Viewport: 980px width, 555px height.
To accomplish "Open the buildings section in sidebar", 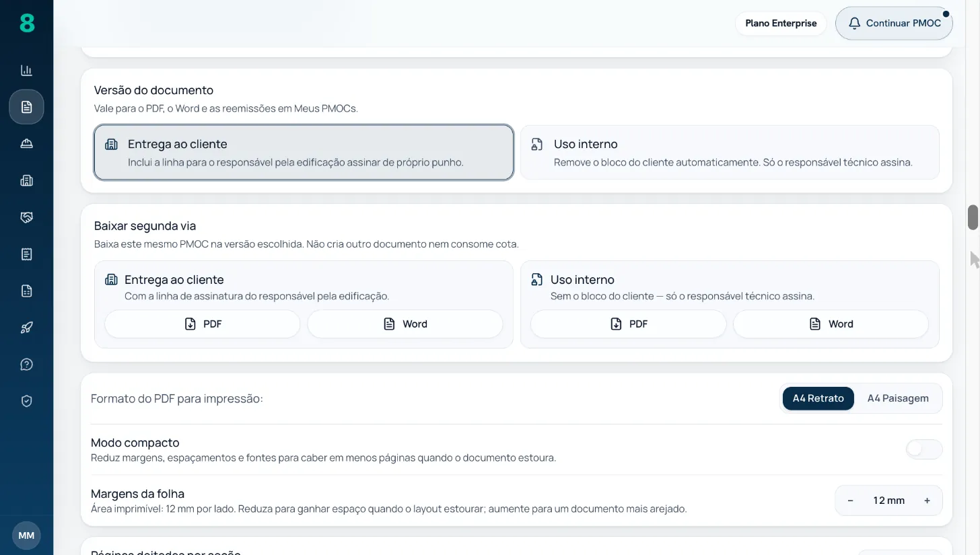I will tap(26, 180).
